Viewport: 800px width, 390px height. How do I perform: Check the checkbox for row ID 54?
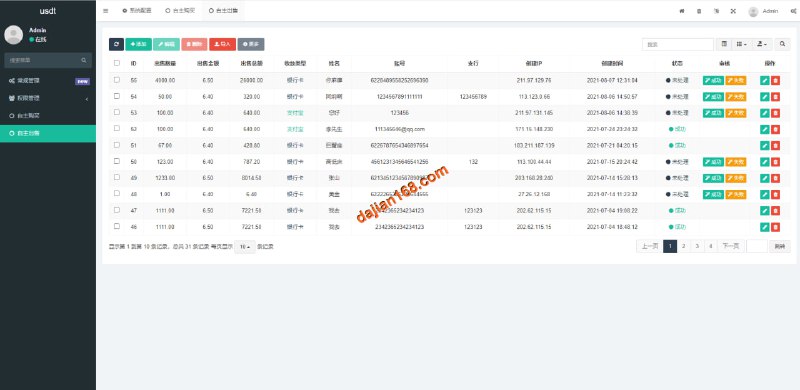click(117, 96)
